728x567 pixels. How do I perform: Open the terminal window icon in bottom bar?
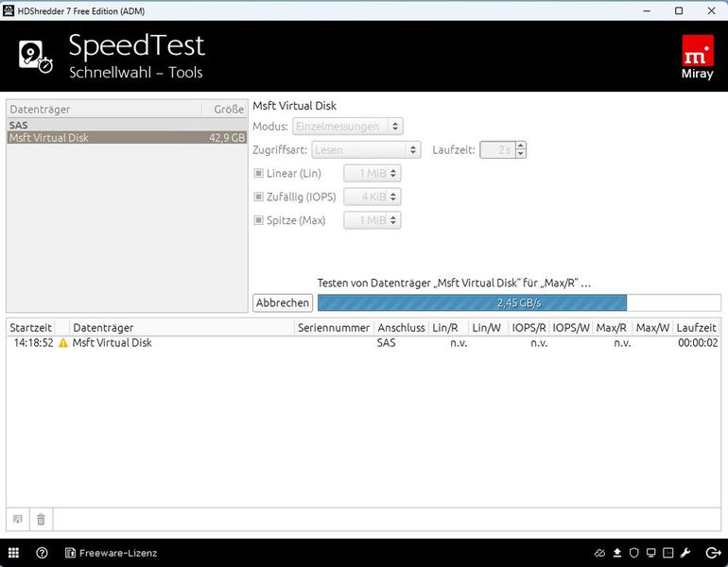[668, 553]
